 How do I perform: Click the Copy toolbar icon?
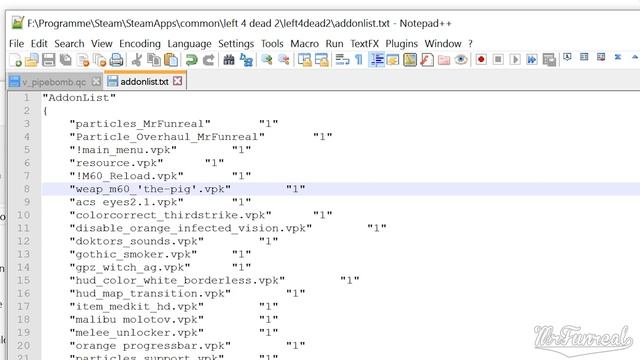point(154,60)
